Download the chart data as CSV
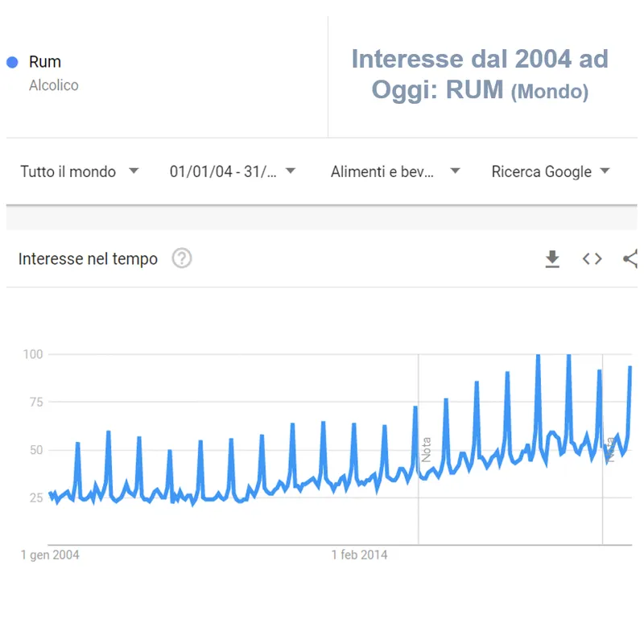This screenshot has height=644, width=644. (x=552, y=258)
